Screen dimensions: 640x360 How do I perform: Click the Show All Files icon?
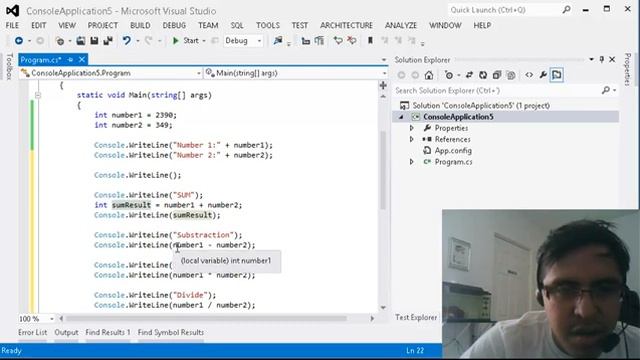[x=511, y=75]
